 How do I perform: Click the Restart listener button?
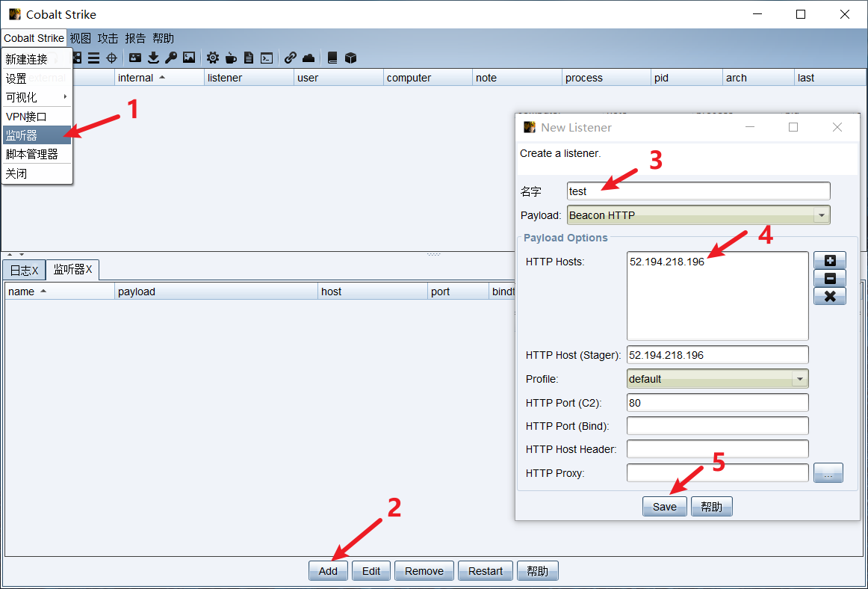click(486, 571)
